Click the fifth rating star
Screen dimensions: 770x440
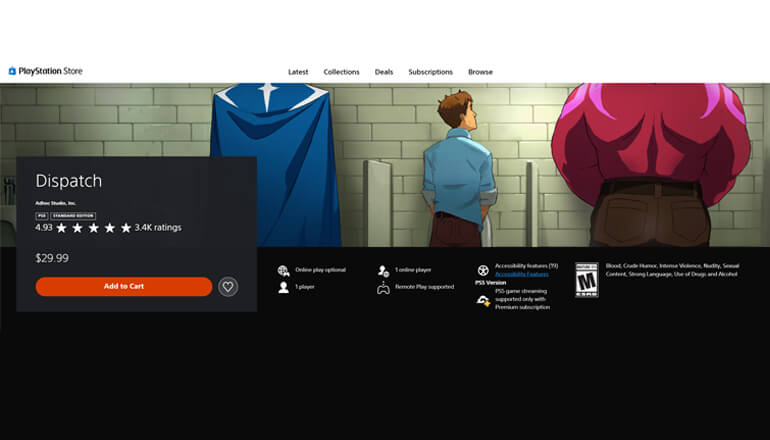click(126, 228)
